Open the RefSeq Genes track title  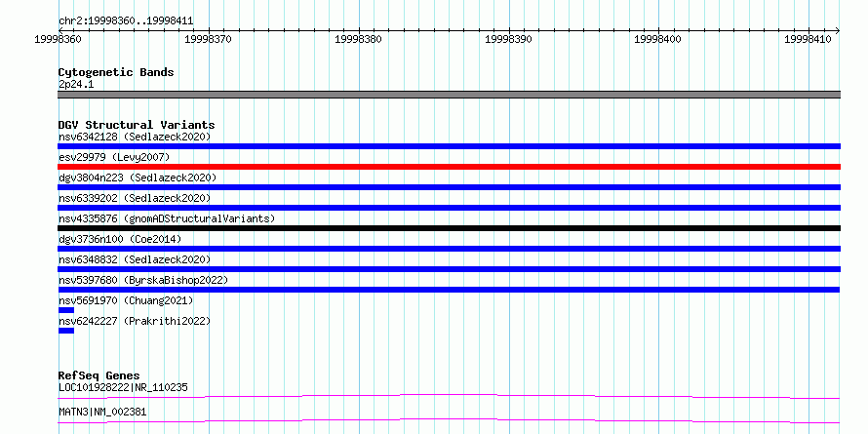[x=99, y=375]
